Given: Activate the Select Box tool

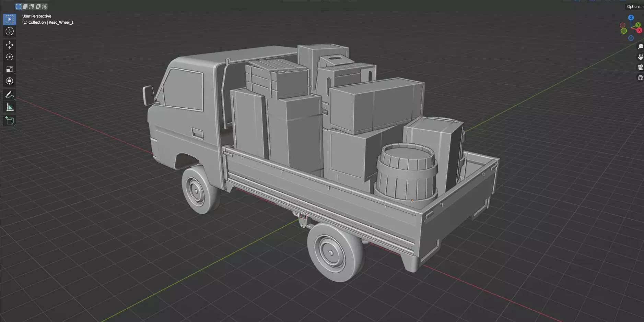Looking at the screenshot, I should [x=9, y=19].
